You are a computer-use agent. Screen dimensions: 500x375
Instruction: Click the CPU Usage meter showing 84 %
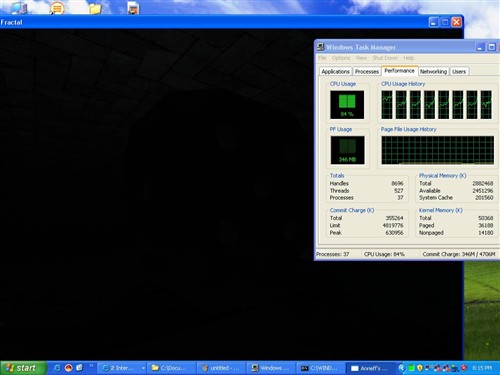coord(347,105)
